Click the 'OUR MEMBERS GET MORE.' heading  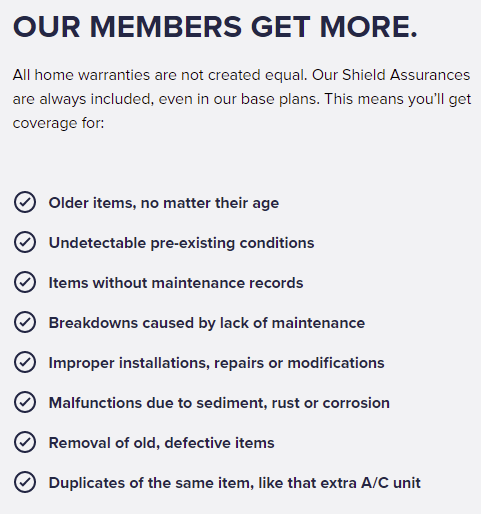(x=215, y=27)
